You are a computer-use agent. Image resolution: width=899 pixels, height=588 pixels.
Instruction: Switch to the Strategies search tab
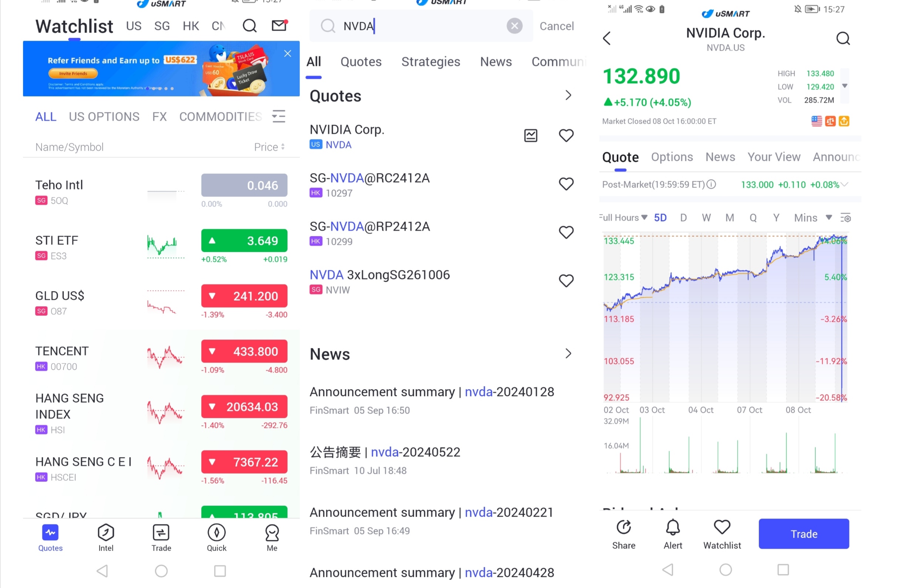tap(431, 61)
